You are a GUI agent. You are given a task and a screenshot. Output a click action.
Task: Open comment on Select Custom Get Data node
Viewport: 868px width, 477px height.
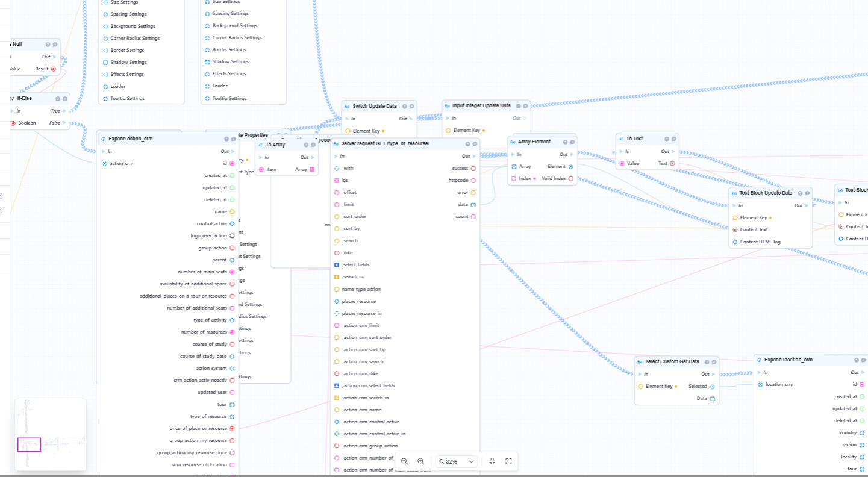[714, 362]
